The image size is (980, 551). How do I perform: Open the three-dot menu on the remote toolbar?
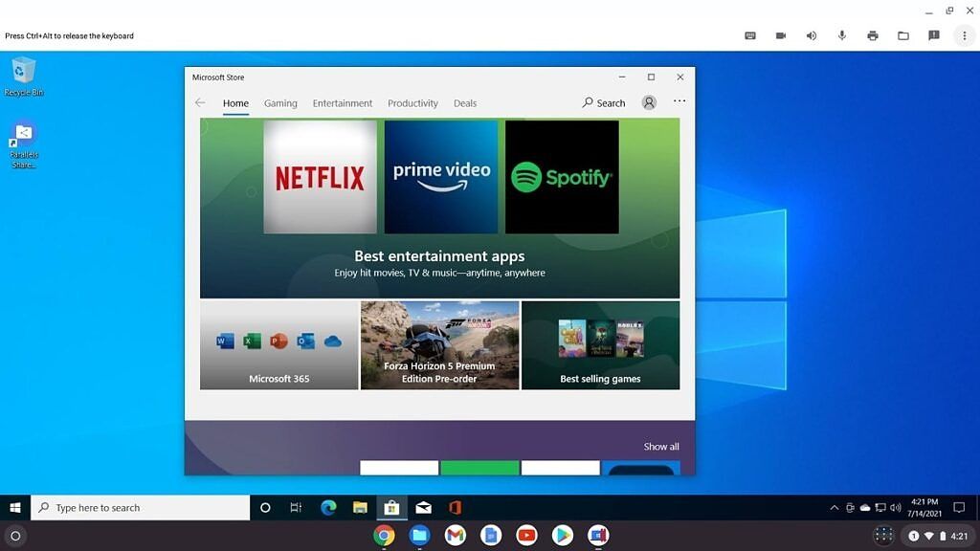coord(963,35)
